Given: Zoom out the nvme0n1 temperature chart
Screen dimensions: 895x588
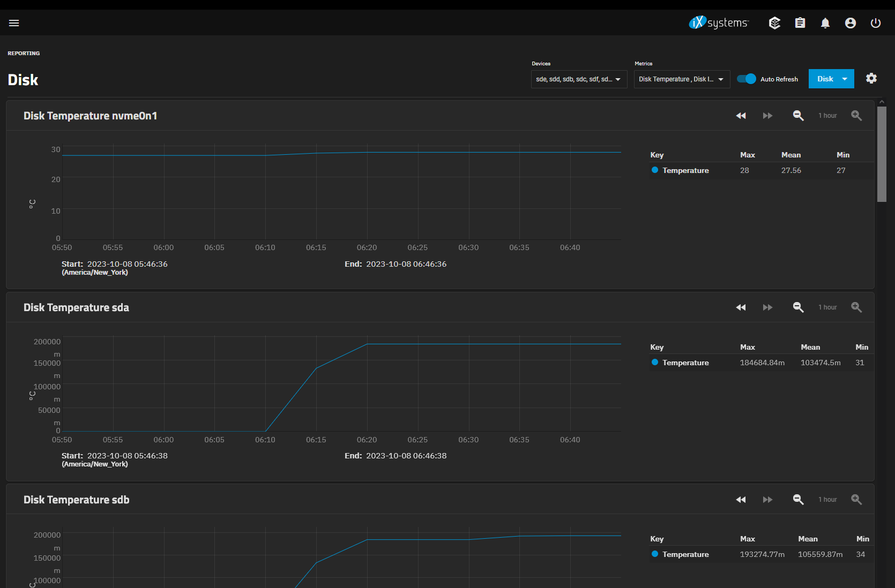Looking at the screenshot, I should tap(799, 116).
